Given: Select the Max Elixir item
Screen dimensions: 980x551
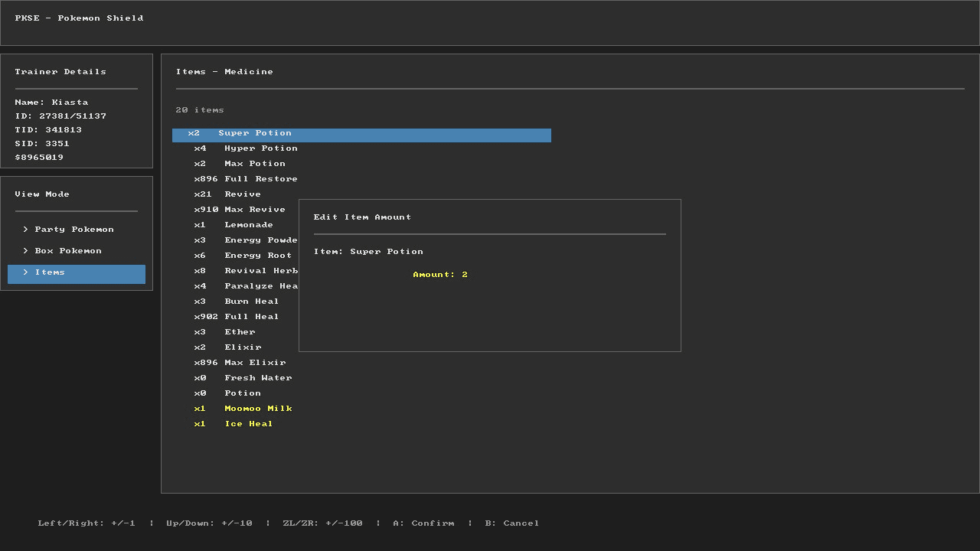Looking at the screenshot, I should [x=240, y=363].
